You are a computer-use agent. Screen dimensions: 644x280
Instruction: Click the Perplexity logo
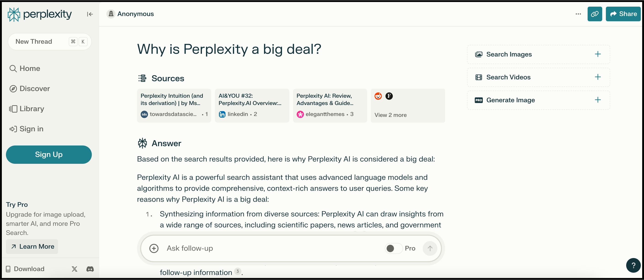40,14
